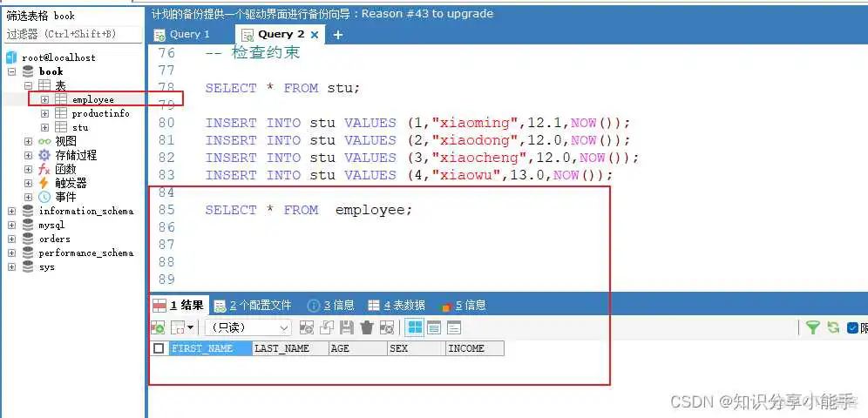Click the book database icon

point(28,71)
